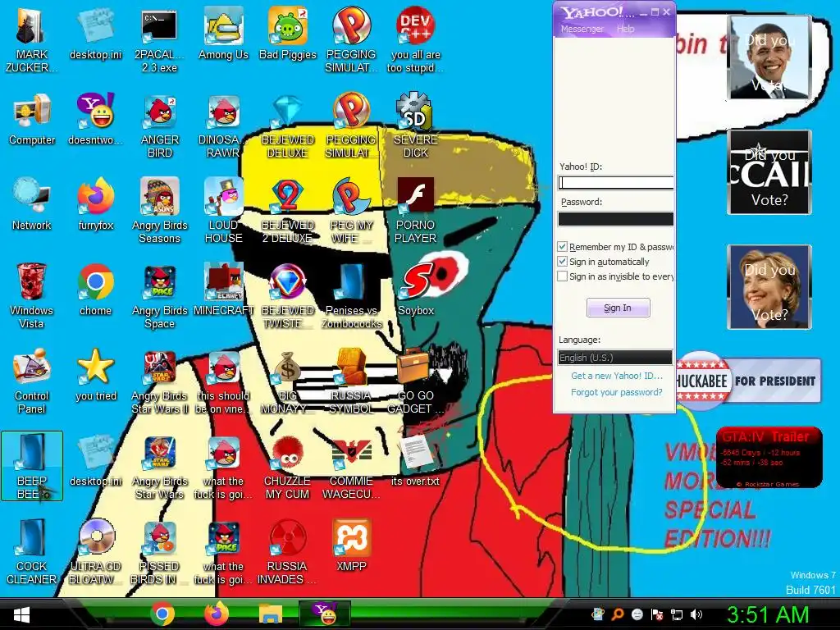Open the MARK ZUCKER... desktop icon

pyautogui.click(x=32, y=39)
